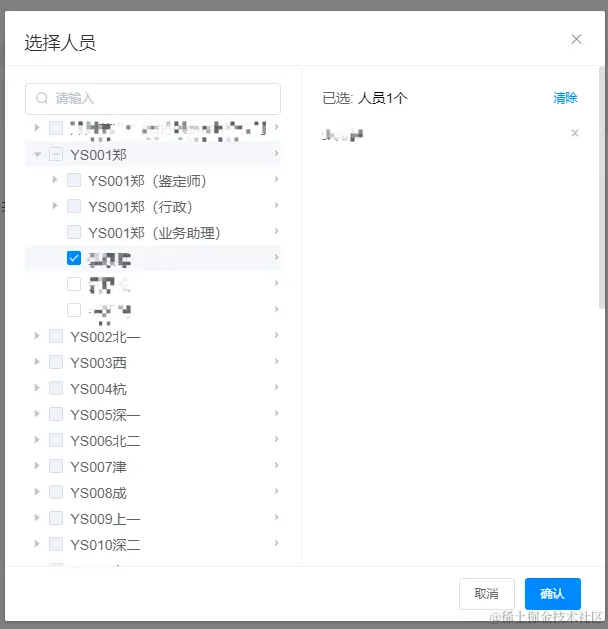Select the YS008成 label
Viewport: 608px width, 629px height.
click(x=98, y=493)
